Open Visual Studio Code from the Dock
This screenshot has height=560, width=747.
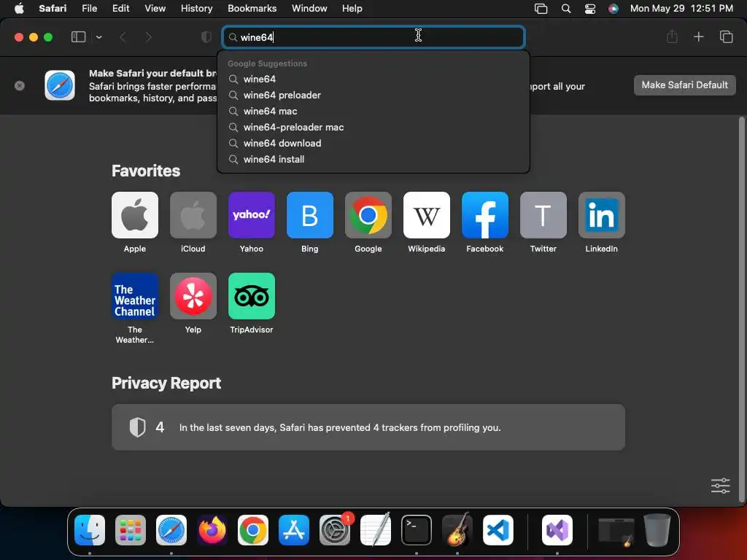[498, 529]
